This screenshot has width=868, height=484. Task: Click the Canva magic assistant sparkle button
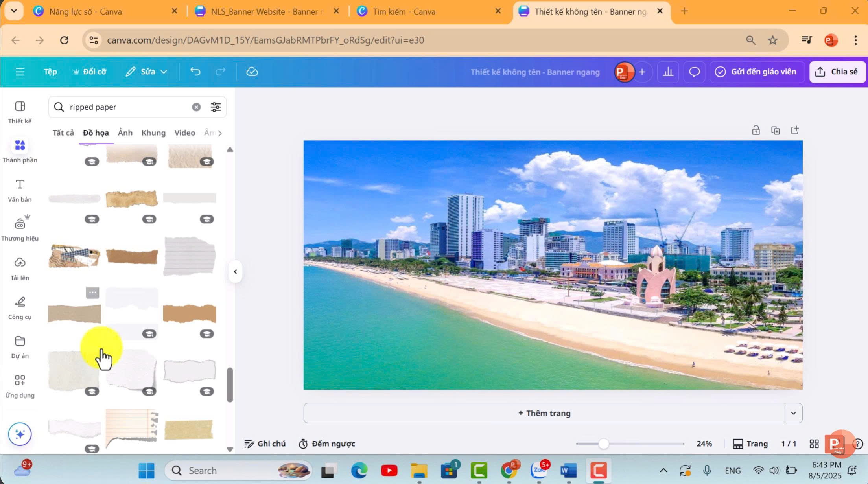pos(20,434)
